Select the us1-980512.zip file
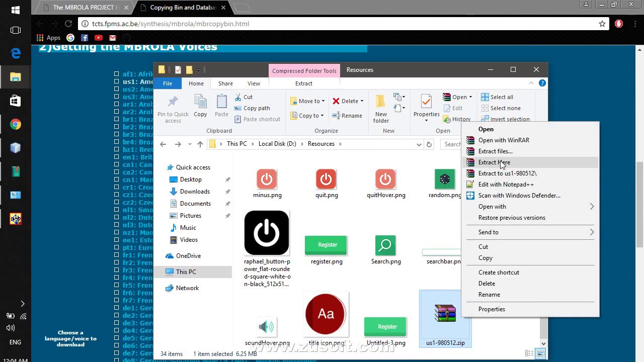The image size is (644, 362). click(445, 319)
